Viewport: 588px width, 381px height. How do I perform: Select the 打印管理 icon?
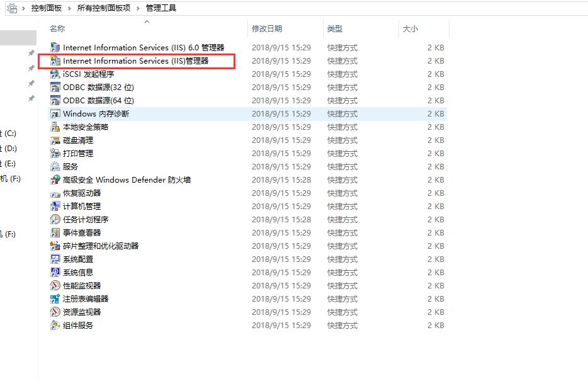click(x=55, y=154)
